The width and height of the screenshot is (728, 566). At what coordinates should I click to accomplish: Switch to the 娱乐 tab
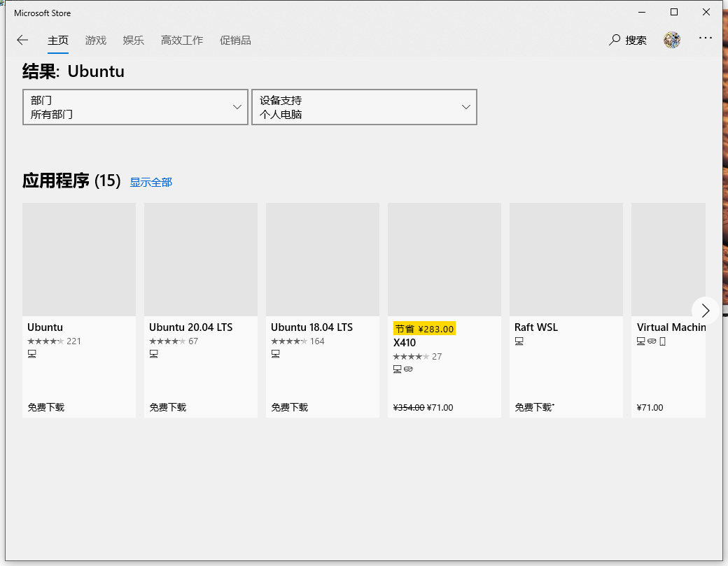pyautogui.click(x=133, y=41)
